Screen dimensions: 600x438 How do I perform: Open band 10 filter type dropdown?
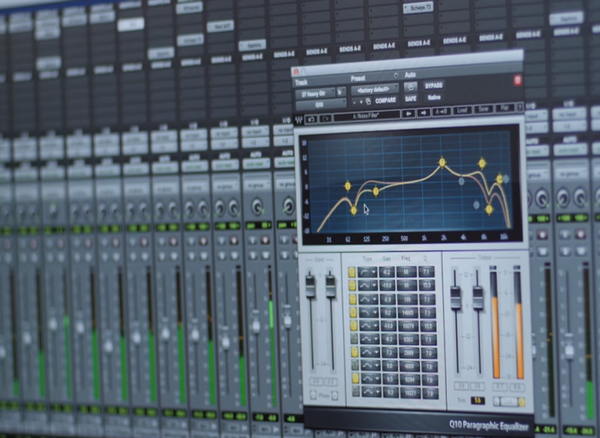tap(378, 392)
